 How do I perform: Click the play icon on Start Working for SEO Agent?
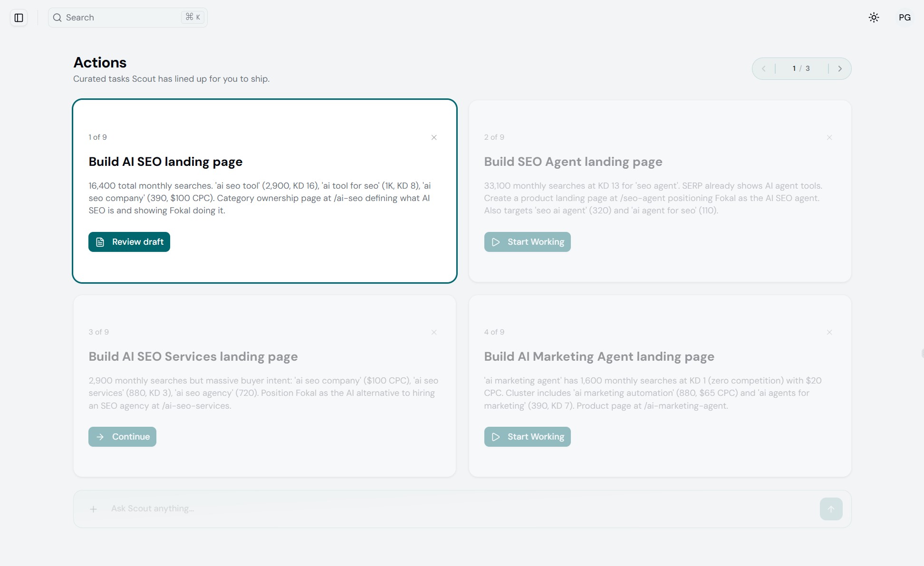coord(496,242)
